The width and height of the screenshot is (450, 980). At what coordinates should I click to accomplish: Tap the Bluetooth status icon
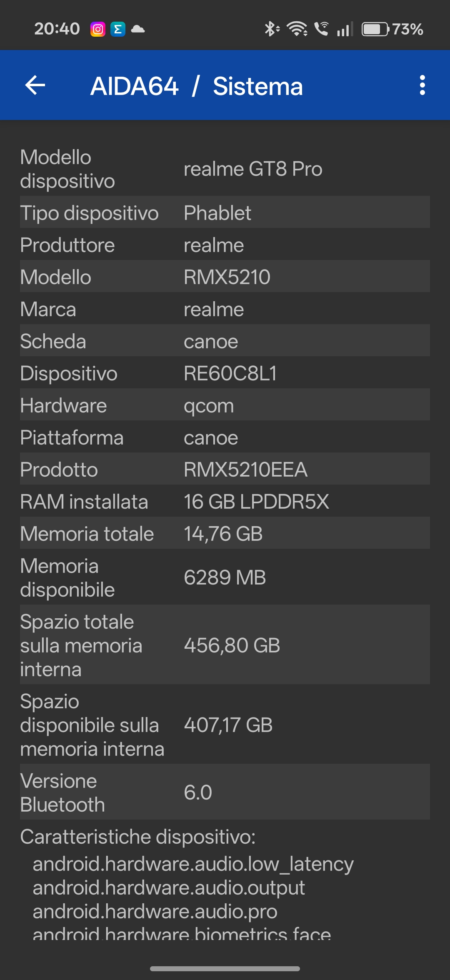point(271,29)
